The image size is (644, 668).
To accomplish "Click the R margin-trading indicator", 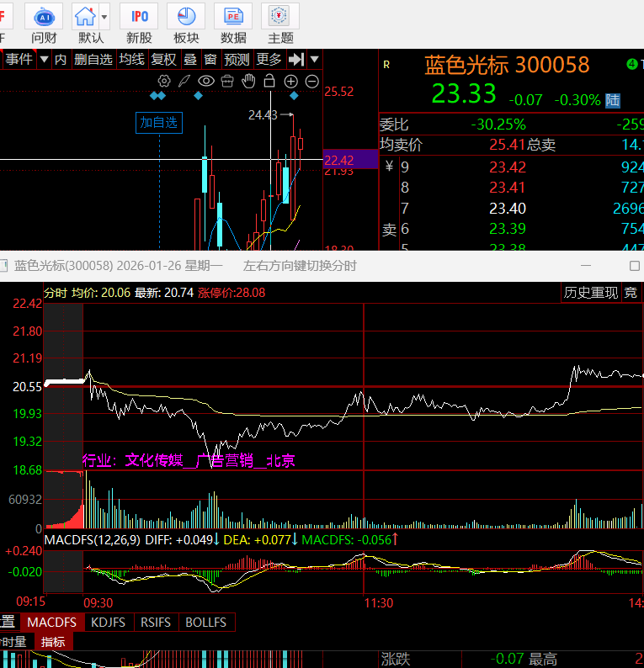I will point(386,65).
